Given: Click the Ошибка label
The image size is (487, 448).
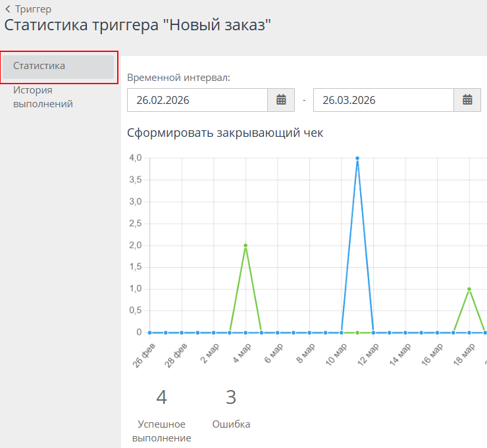Looking at the screenshot, I should click(x=231, y=424).
